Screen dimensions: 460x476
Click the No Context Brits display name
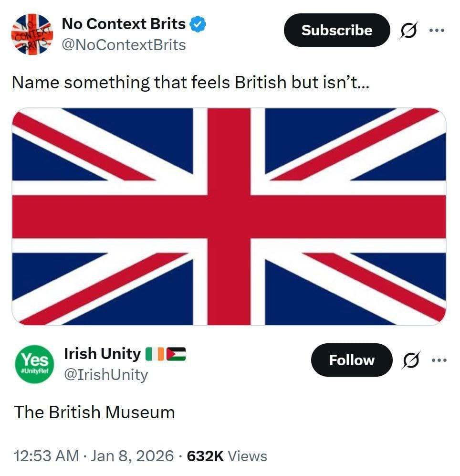point(124,23)
